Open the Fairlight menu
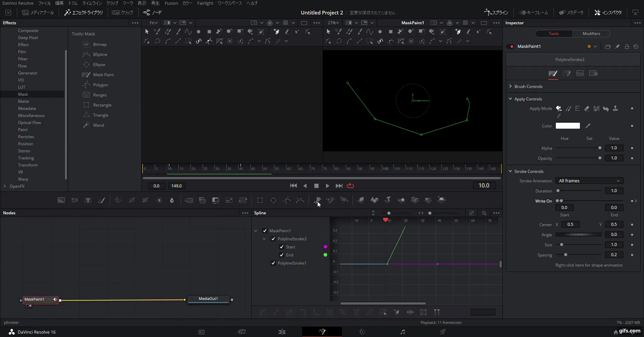 [x=205, y=3]
